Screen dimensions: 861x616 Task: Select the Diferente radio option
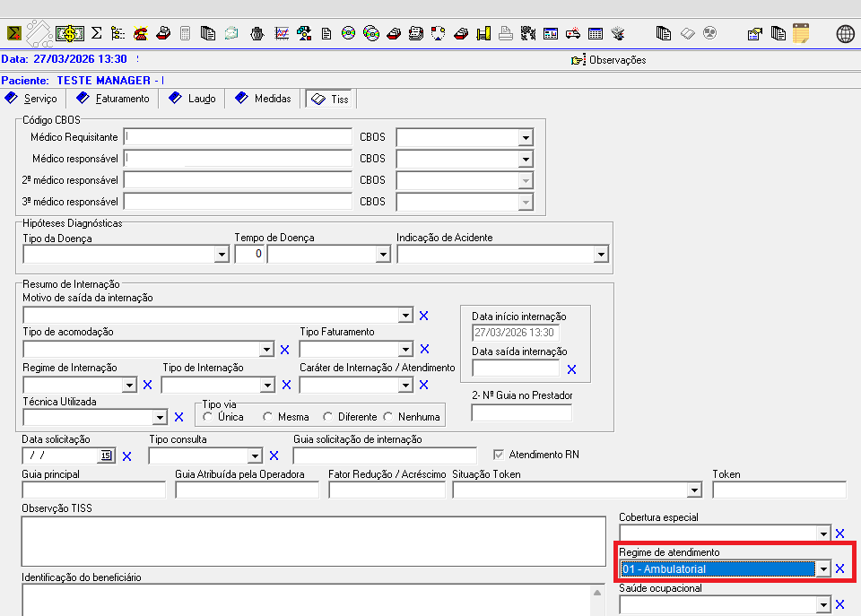tap(328, 417)
